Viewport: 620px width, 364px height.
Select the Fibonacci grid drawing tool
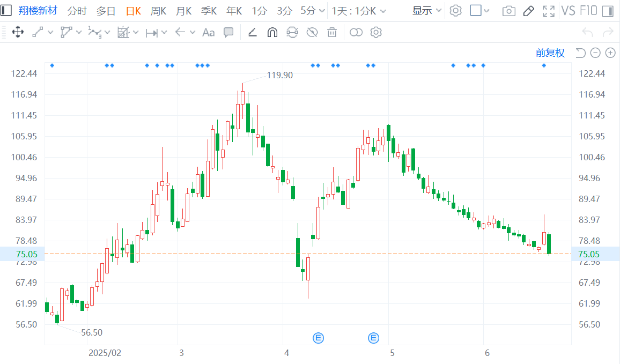(123, 32)
